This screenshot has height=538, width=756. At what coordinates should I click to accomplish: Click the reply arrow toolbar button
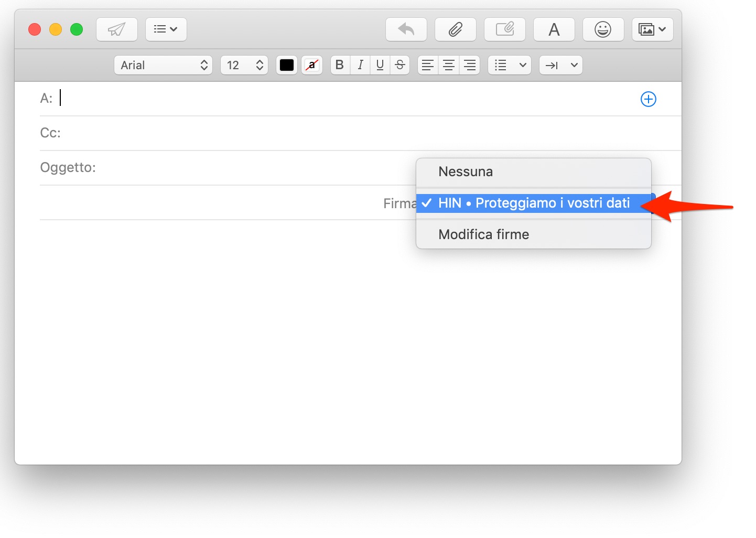pyautogui.click(x=406, y=29)
